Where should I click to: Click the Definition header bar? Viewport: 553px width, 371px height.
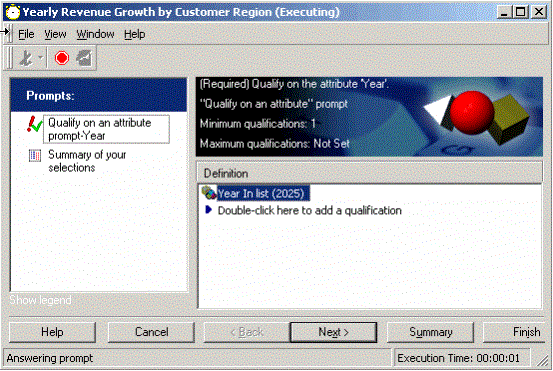[x=369, y=173]
